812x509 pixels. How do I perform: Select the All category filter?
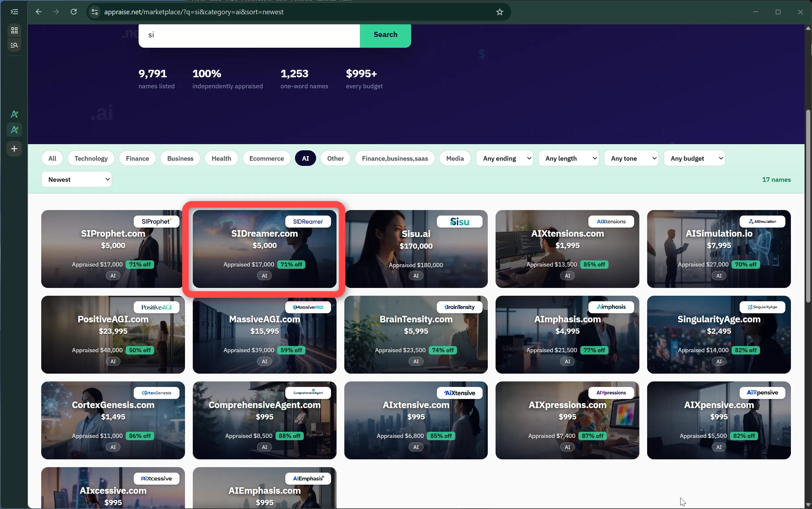coord(52,158)
